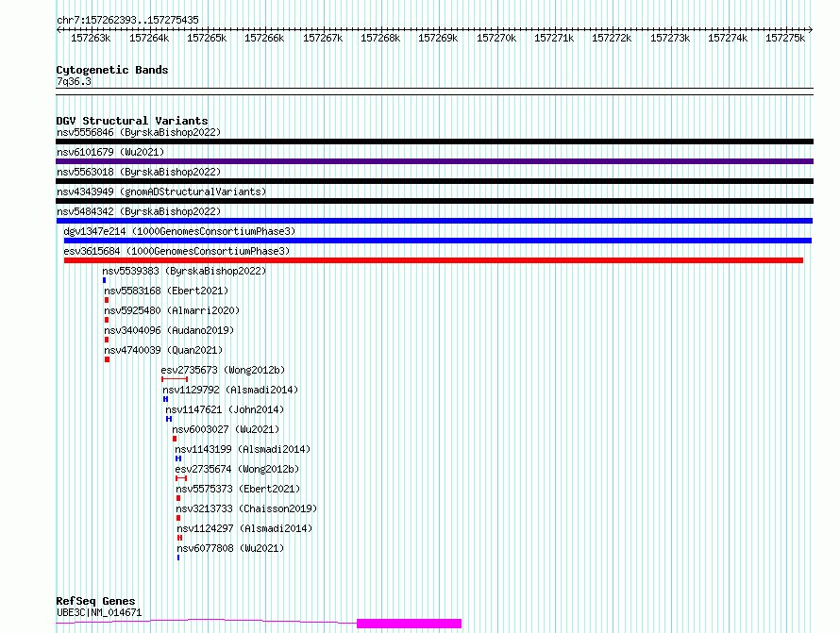Open nsv3404096 (Audano2019) label
This screenshot has width=840, height=633.
[x=169, y=330]
